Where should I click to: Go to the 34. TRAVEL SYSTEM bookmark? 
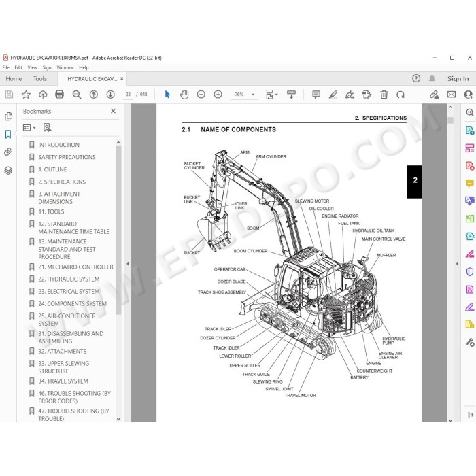point(63,381)
